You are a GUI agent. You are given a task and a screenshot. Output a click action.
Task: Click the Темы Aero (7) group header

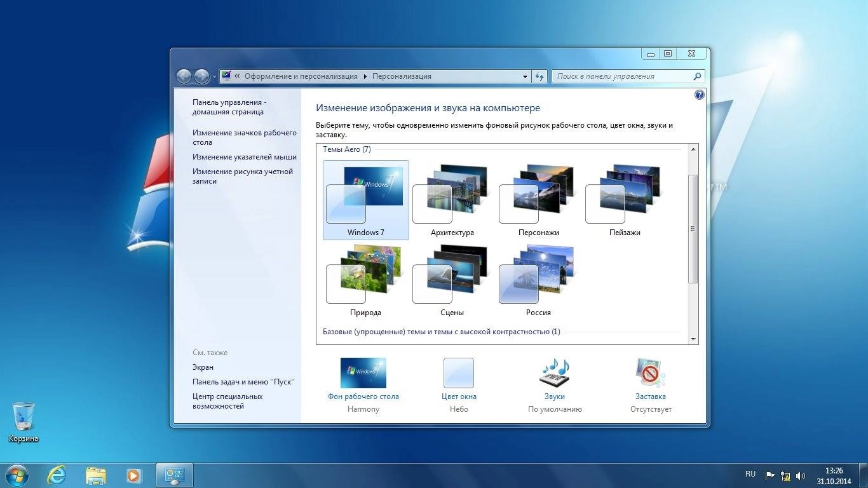pos(347,149)
